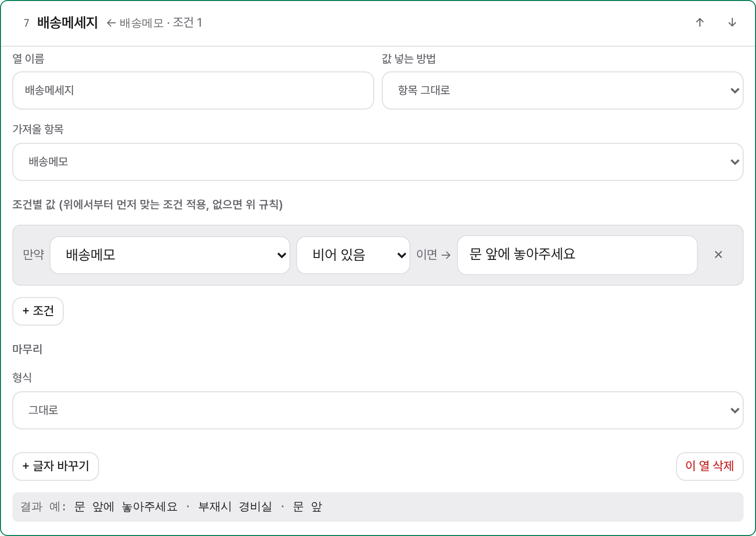Viewport: 756px width, 536px height.
Task: Add a new condition with + 조건
Action: (x=38, y=311)
